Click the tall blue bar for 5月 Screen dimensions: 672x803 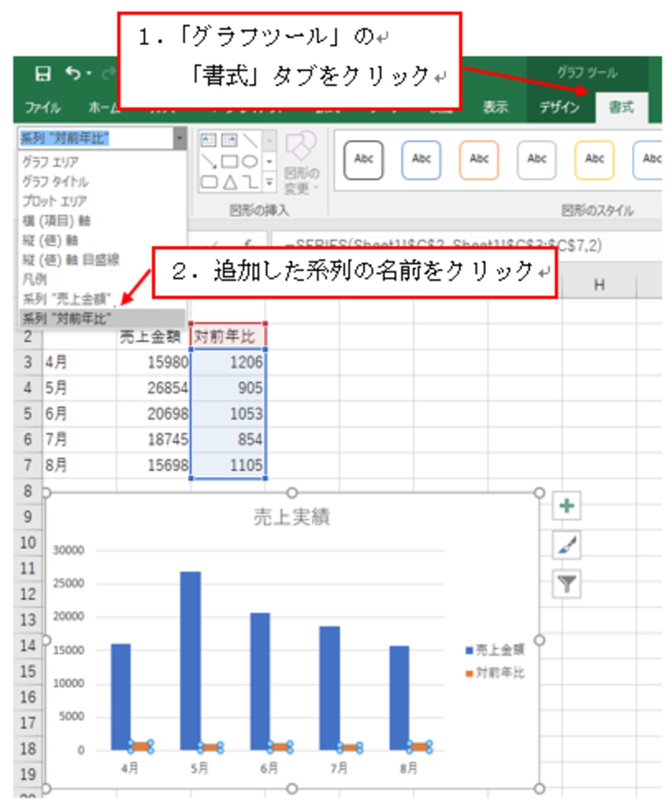tap(190, 660)
